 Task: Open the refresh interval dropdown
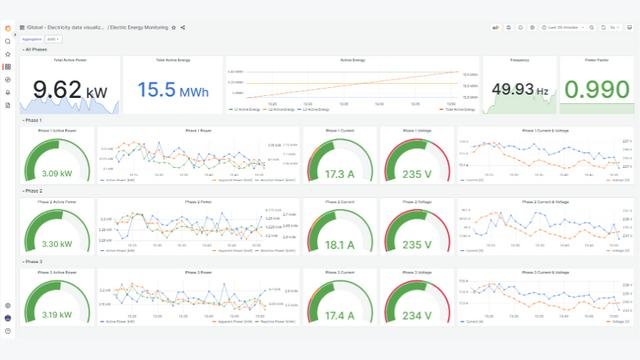[x=614, y=27]
